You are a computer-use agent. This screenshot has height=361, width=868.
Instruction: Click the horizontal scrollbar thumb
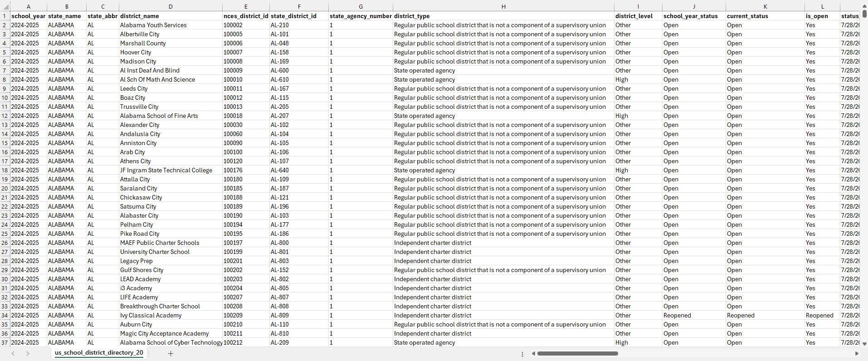tap(577, 353)
